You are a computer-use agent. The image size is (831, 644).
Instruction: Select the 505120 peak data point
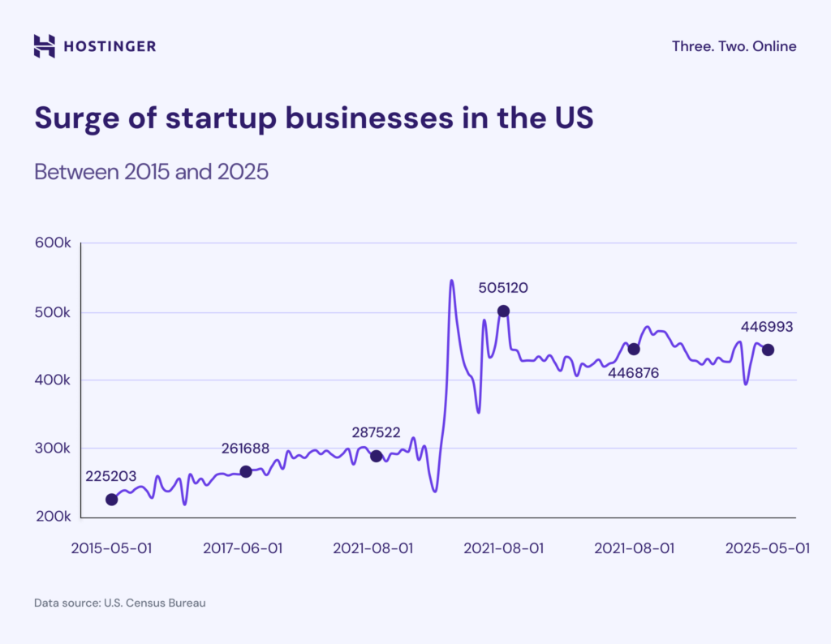click(x=503, y=311)
